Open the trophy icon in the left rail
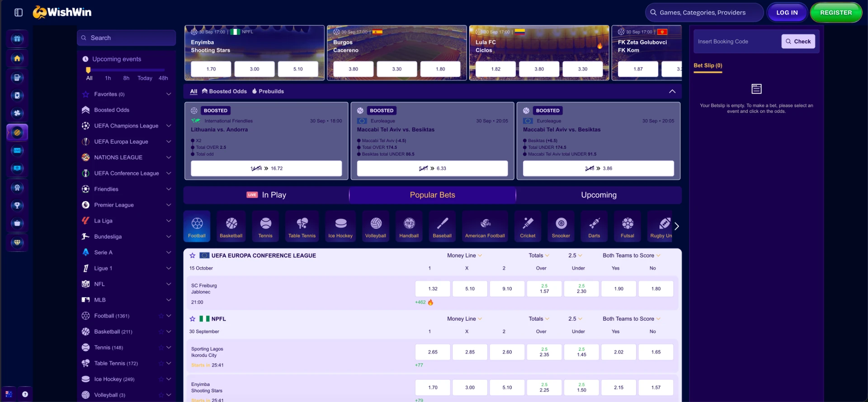This screenshot has width=868, height=402. [x=17, y=205]
